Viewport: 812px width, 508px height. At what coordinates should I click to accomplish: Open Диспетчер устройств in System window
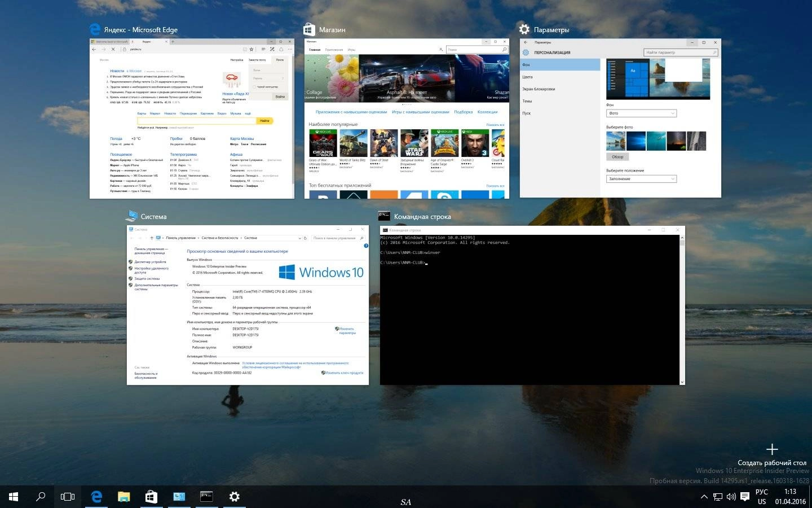tap(150, 262)
